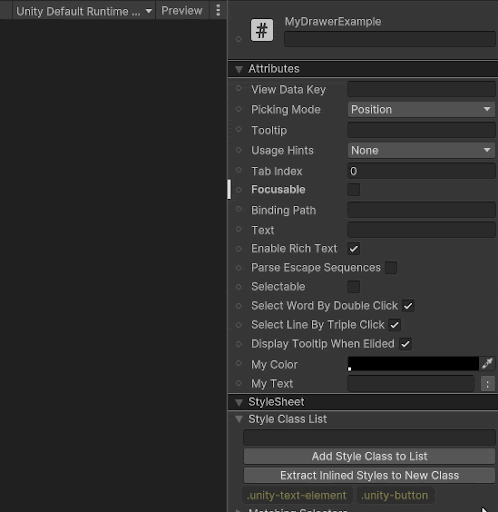498x512 pixels.
Task: Switch to Preview mode
Action: (182, 11)
